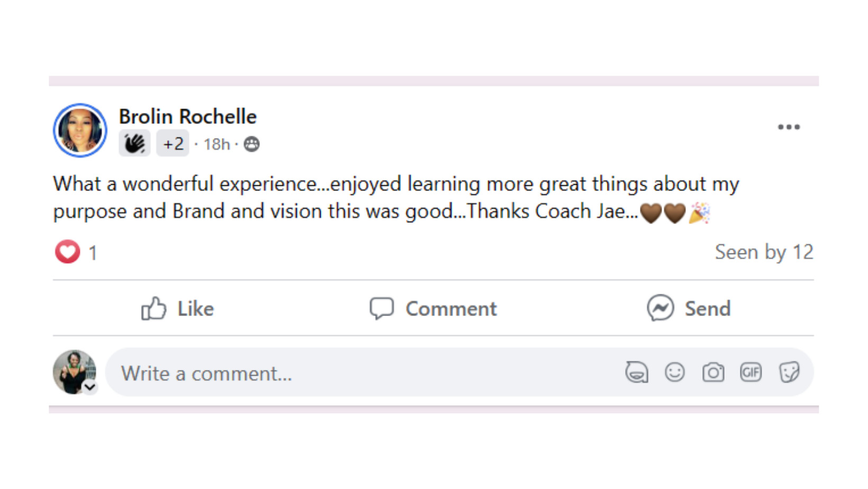Image resolution: width=868 pixels, height=489 pixels.
Task: Open the sticker picker icon
Action: 789,372
